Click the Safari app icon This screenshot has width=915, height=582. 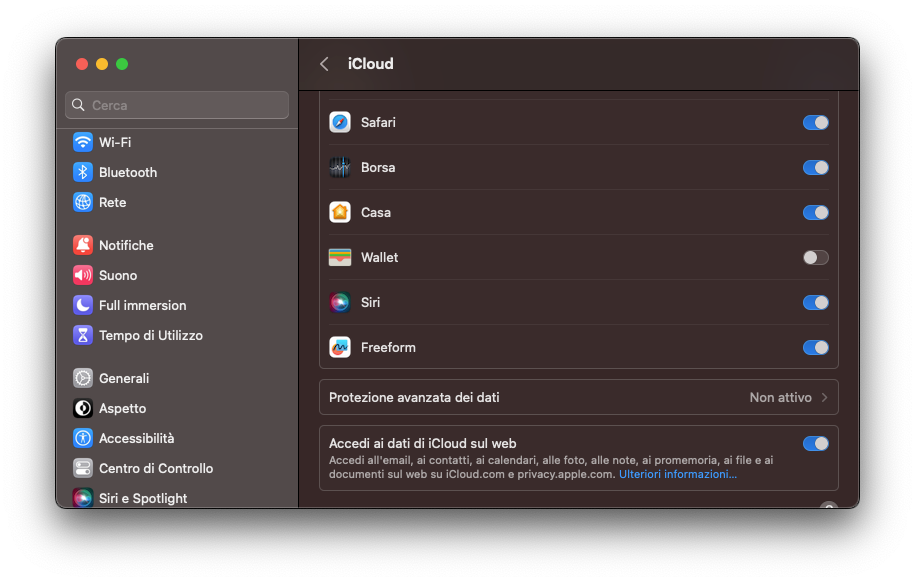(340, 122)
